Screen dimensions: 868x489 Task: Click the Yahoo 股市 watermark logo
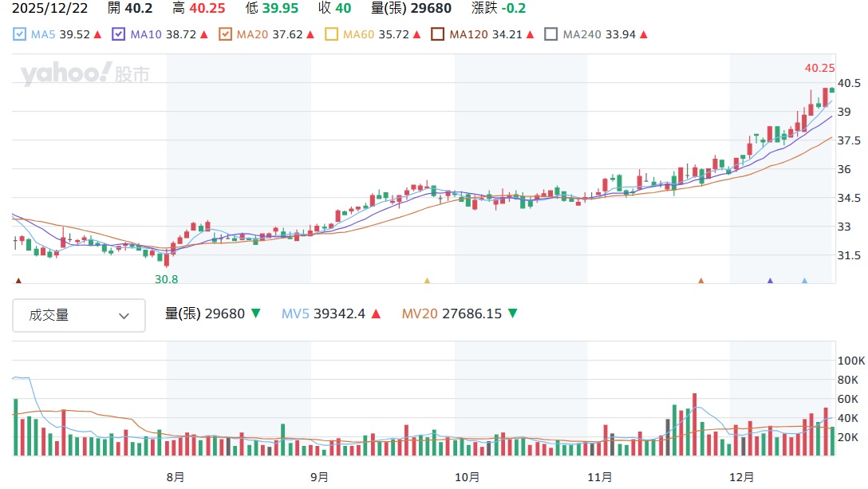85,75
